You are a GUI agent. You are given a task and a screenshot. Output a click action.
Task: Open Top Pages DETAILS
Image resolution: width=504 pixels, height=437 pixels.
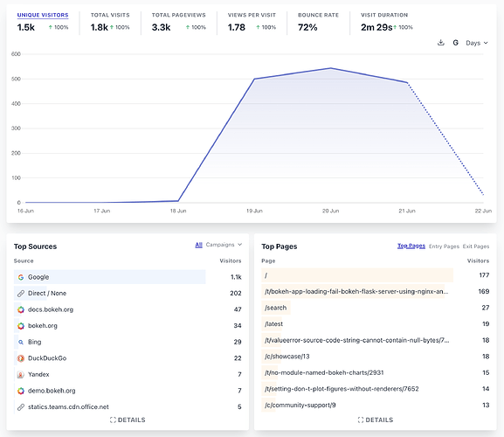coord(376,420)
